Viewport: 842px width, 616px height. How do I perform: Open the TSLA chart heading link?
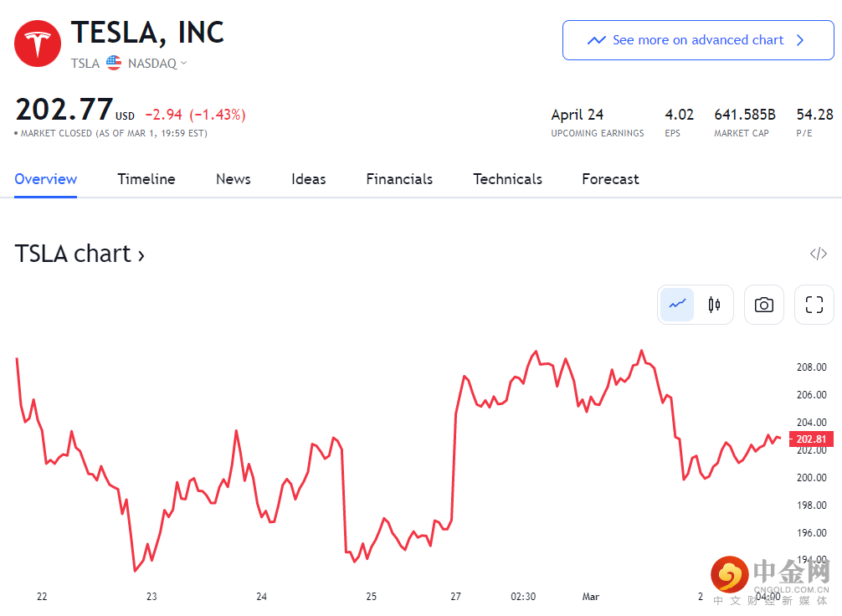[80, 254]
